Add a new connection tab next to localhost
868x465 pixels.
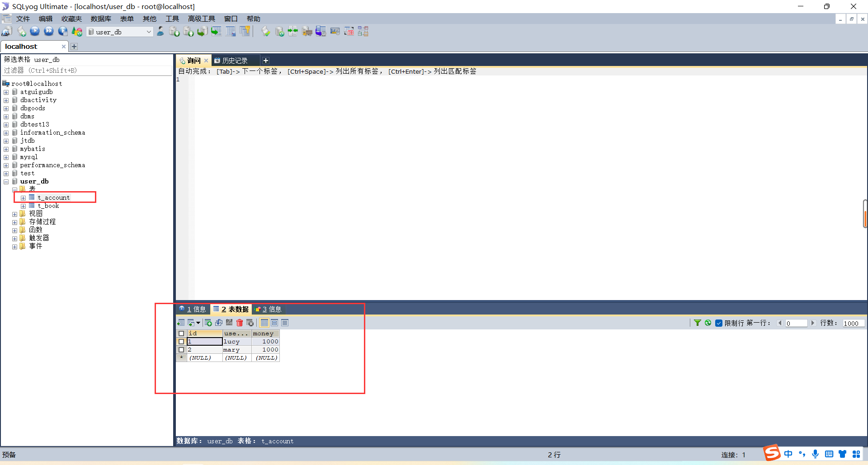74,47
